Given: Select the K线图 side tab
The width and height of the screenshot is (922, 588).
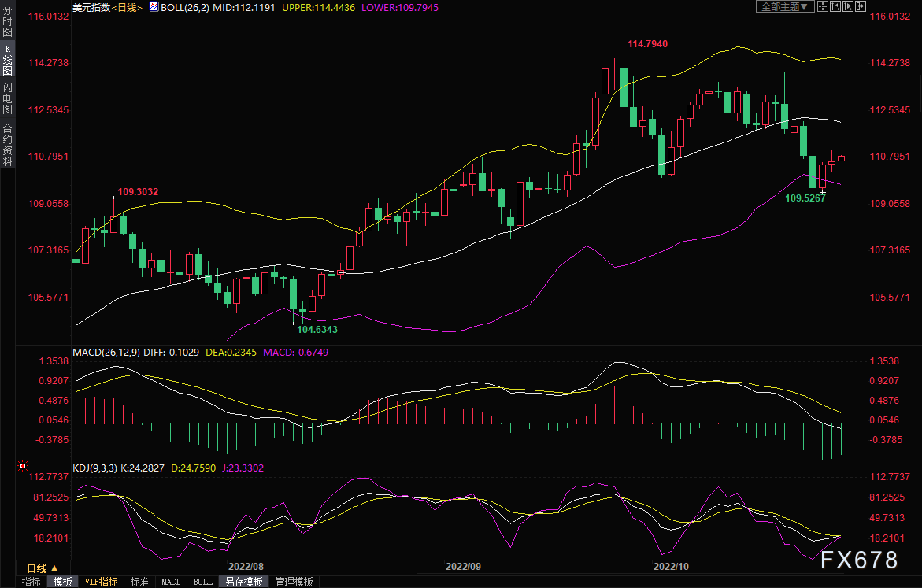Looking at the screenshot, I should pyautogui.click(x=7, y=61).
